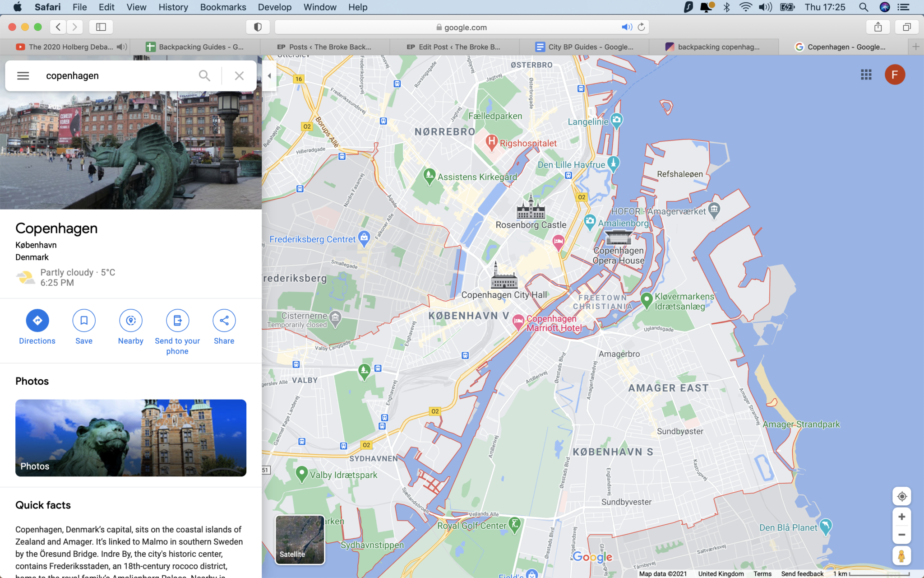924x578 pixels.
Task: Go forward in Safari
Action: 75,27
